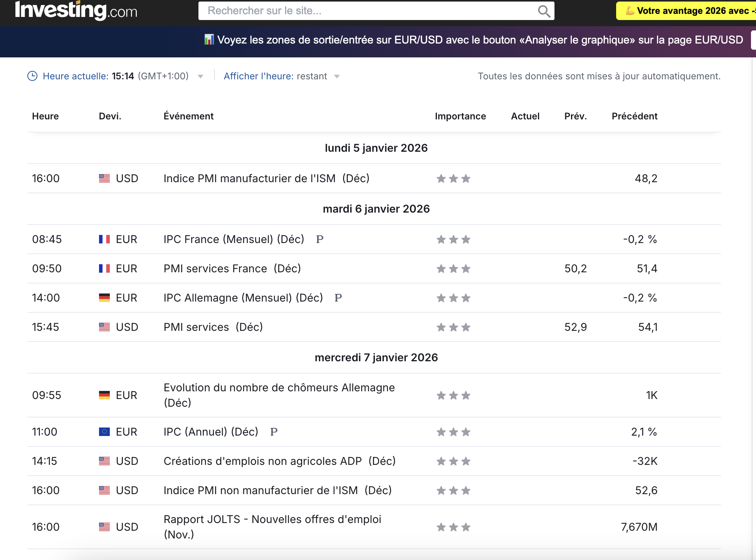
Task: Click preliminary P icon on IPC (Annuel)
Action: tap(274, 432)
